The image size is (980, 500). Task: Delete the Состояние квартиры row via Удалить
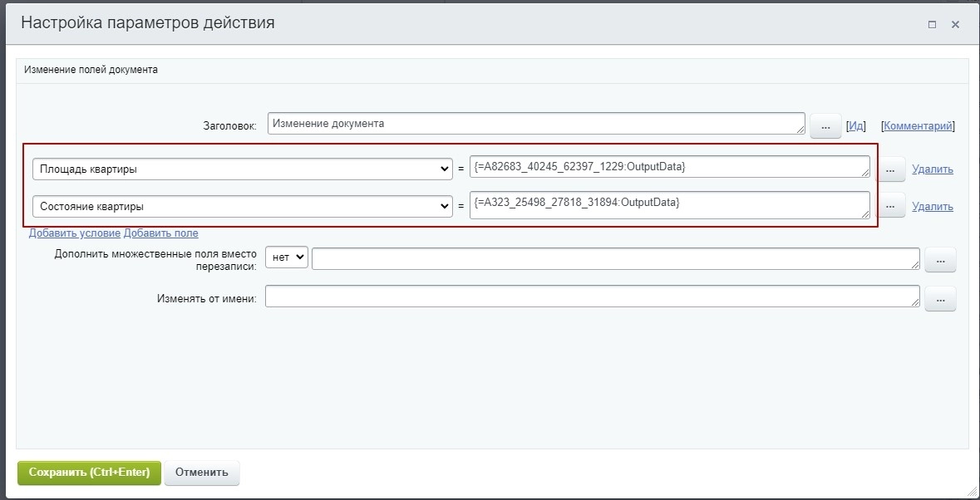click(x=932, y=207)
